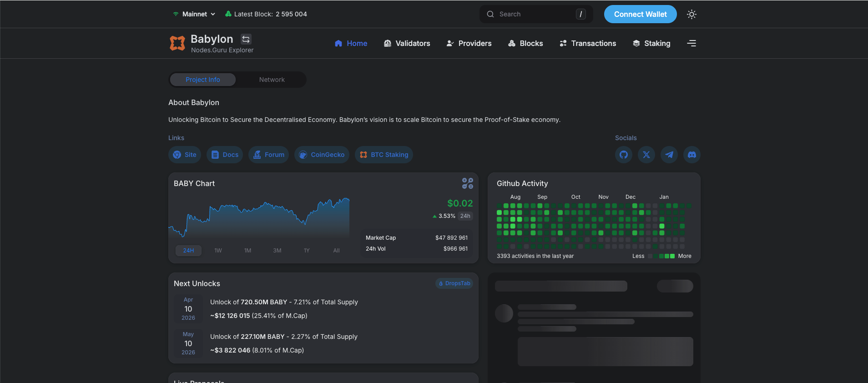Open the GitHub social icon
Image resolution: width=868 pixels, height=383 pixels.
click(x=624, y=155)
